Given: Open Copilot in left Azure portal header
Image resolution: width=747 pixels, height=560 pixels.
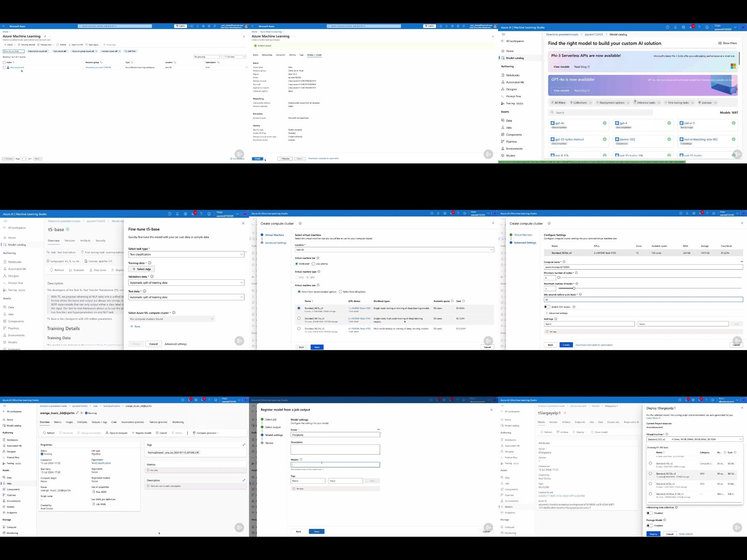Looking at the screenshot, I should coord(181,26).
